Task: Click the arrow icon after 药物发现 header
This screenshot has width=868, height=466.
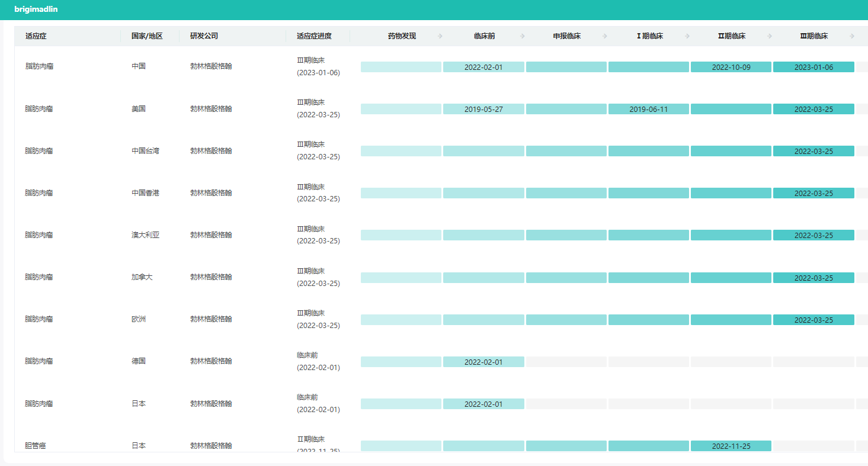Action: (440, 36)
